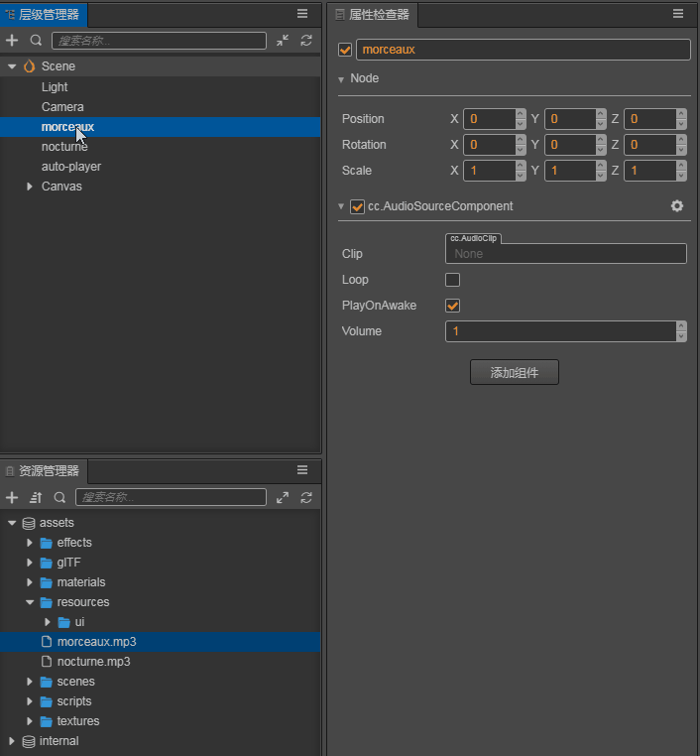700x756 pixels.
Task: Expand the ui folder arrow
Action: tap(48, 622)
